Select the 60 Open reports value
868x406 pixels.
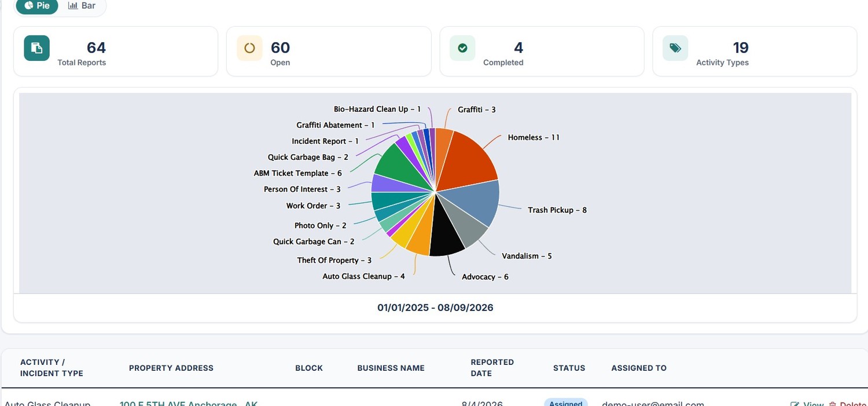click(x=281, y=47)
